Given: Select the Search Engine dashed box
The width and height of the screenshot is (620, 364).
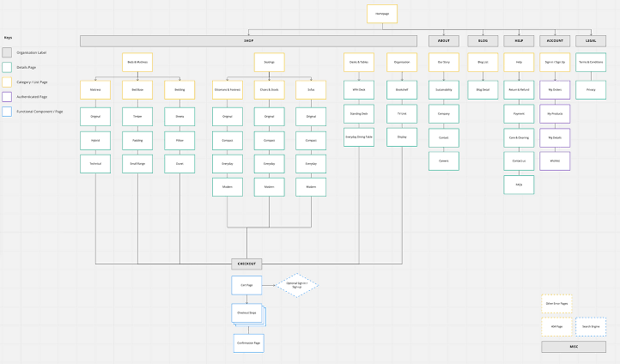Looking at the screenshot, I should (x=591, y=327).
